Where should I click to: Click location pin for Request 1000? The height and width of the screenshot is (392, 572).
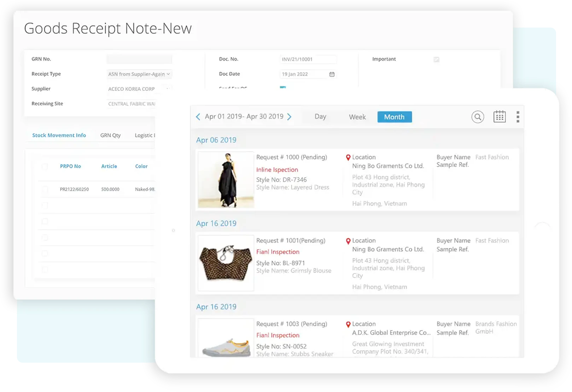[348, 158]
